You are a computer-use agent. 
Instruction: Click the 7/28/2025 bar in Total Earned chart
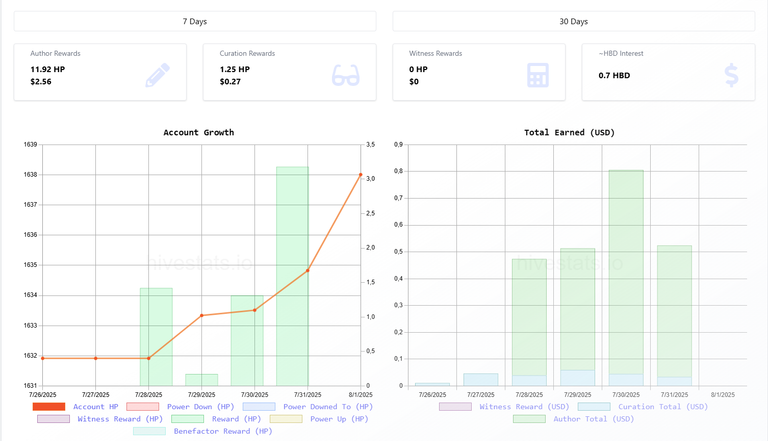click(529, 322)
